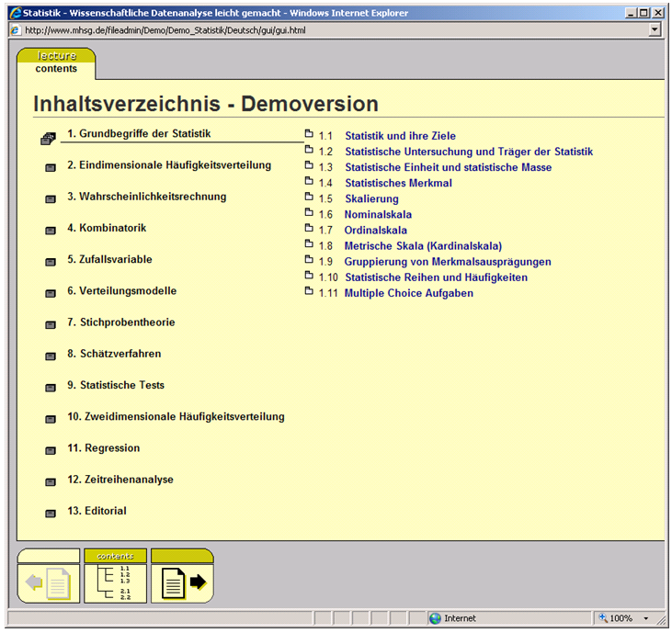Open Metrische Skala (Kardinalskala) link

pyautogui.click(x=423, y=245)
